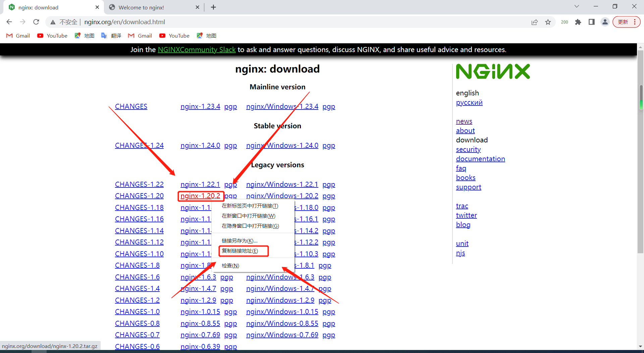Click the NGINX logo image
The height and width of the screenshot is (353, 644).
493,72
